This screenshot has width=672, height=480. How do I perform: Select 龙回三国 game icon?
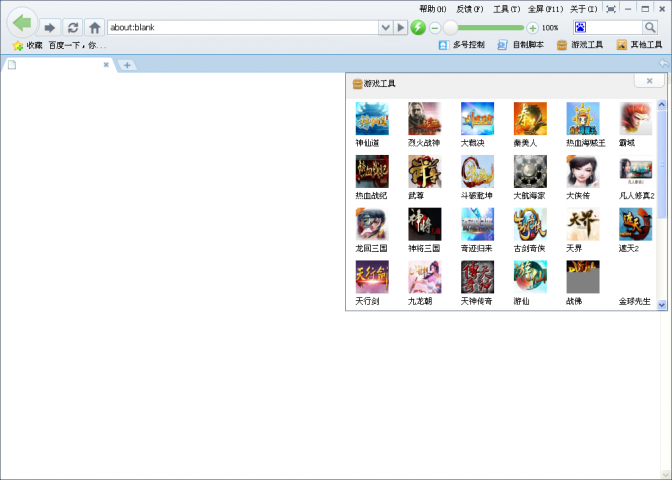point(372,224)
